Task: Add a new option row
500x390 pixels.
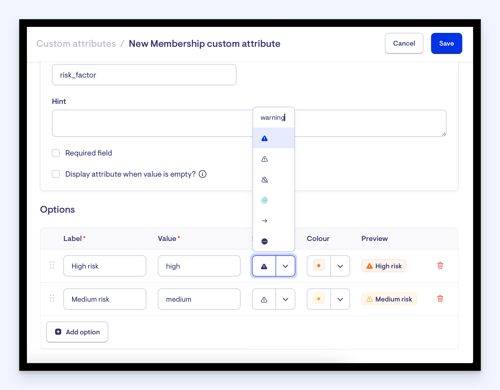Action: [x=77, y=332]
